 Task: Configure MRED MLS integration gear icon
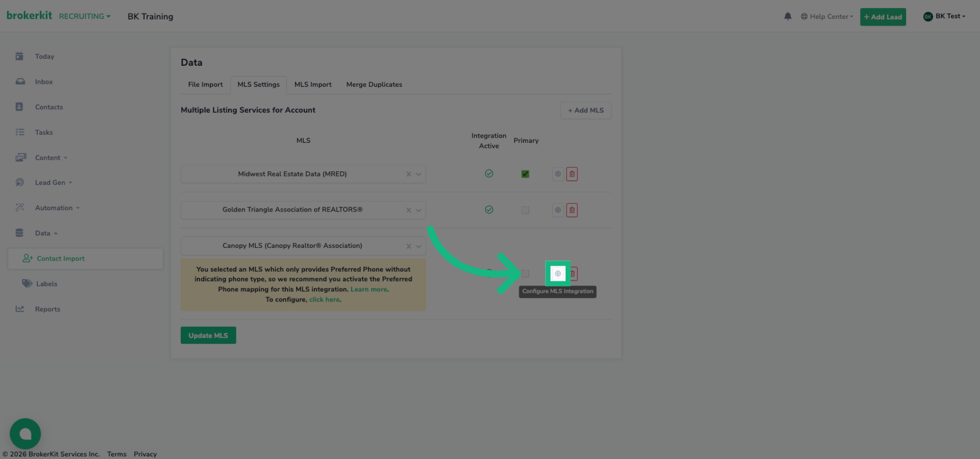click(558, 174)
